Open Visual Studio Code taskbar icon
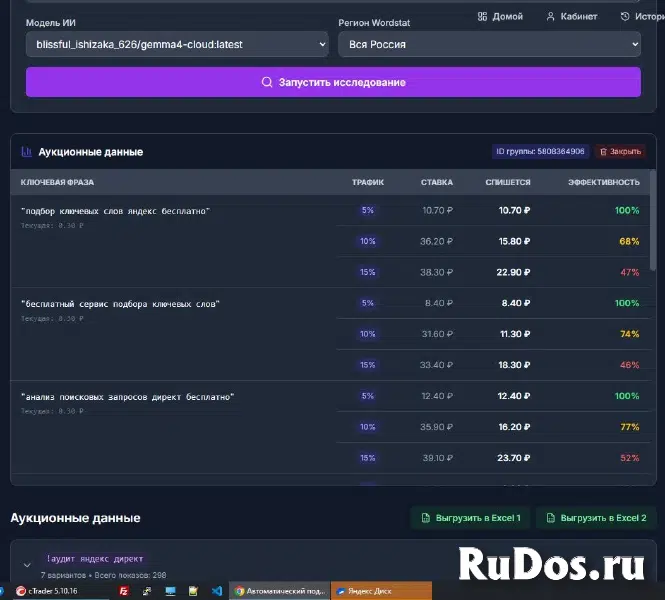665x600 pixels. (217, 591)
